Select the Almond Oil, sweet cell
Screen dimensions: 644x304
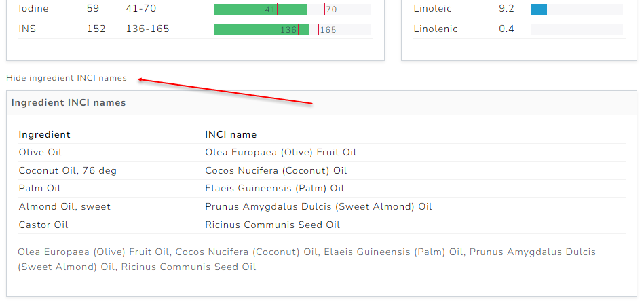click(x=64, y=206)
